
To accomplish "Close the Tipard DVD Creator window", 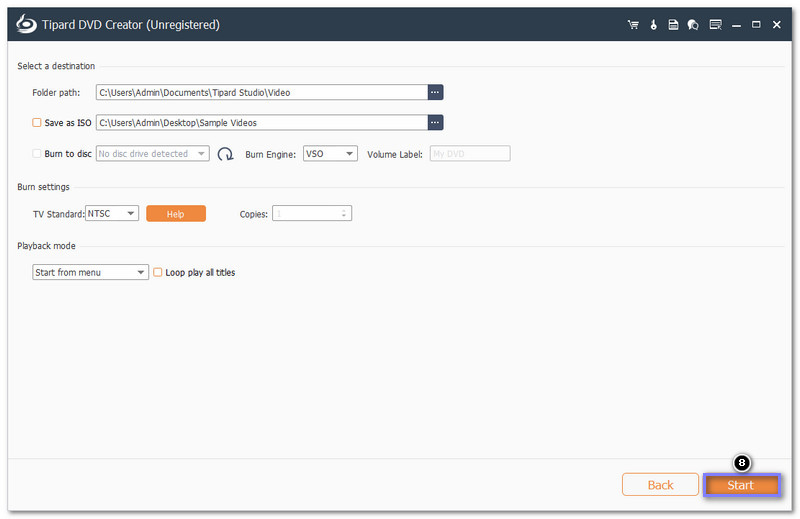I will [x=777, y=24].
